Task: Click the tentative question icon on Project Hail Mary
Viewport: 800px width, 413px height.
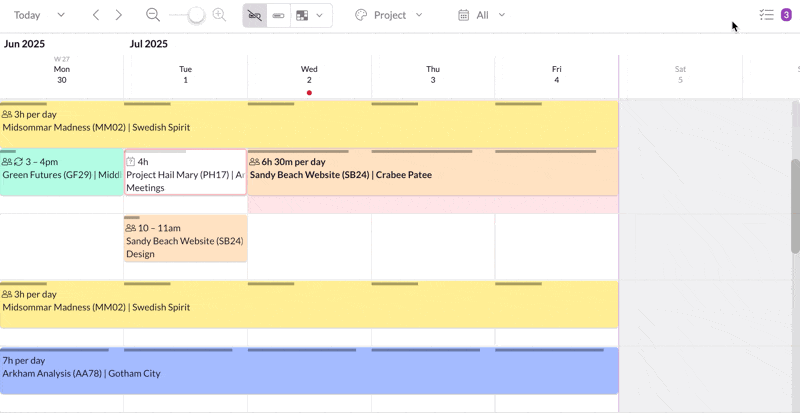Action: point(131,162)
